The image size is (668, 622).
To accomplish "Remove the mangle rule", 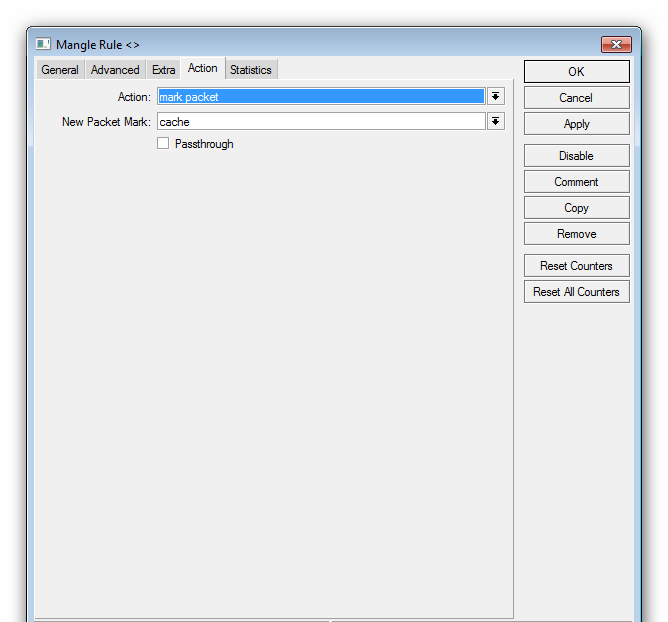I will [576, 234].
